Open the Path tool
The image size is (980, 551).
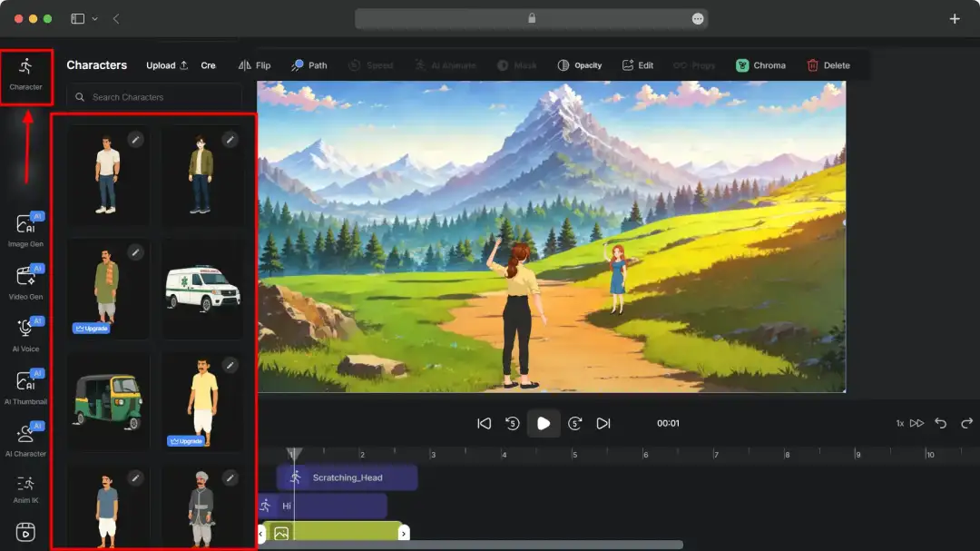[x=309, y=64]
